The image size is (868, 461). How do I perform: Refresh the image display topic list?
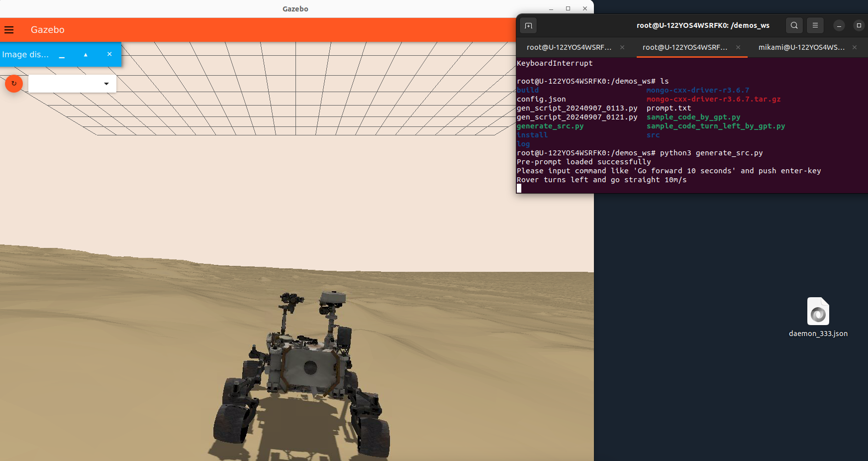(x=14, y=84)
